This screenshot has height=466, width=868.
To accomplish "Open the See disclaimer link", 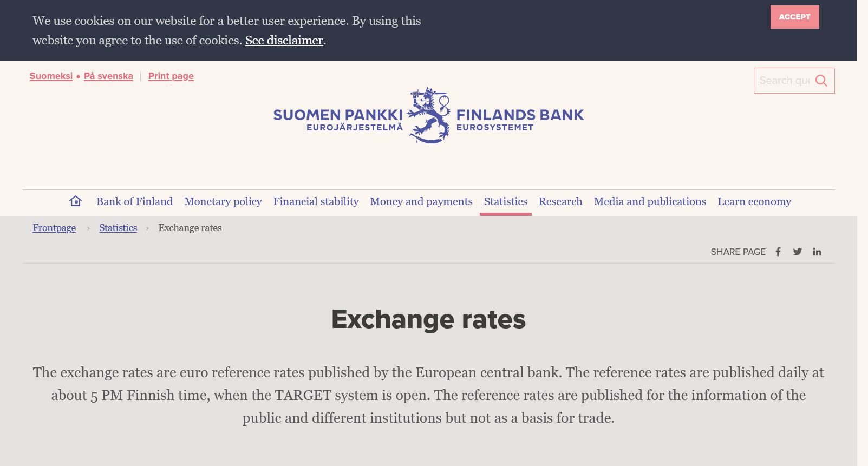I will click(x=284, y=41).
